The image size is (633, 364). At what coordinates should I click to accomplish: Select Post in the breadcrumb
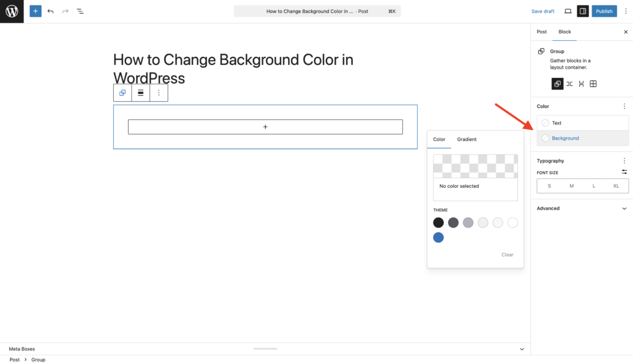pyautogui.click(x=15, y=360)
